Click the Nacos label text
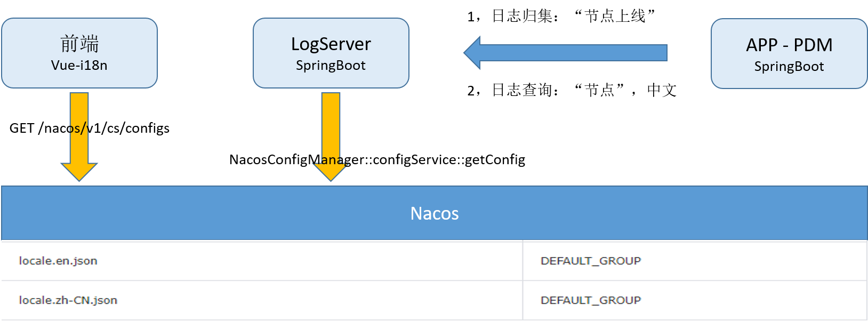The width and height of the screenshot is (868, 322). [435, 213]
